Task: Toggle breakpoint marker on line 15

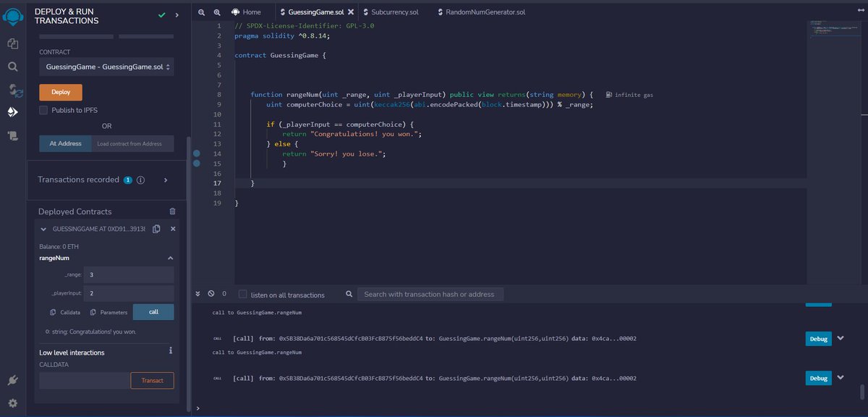Action: click(x=196, y=164)
